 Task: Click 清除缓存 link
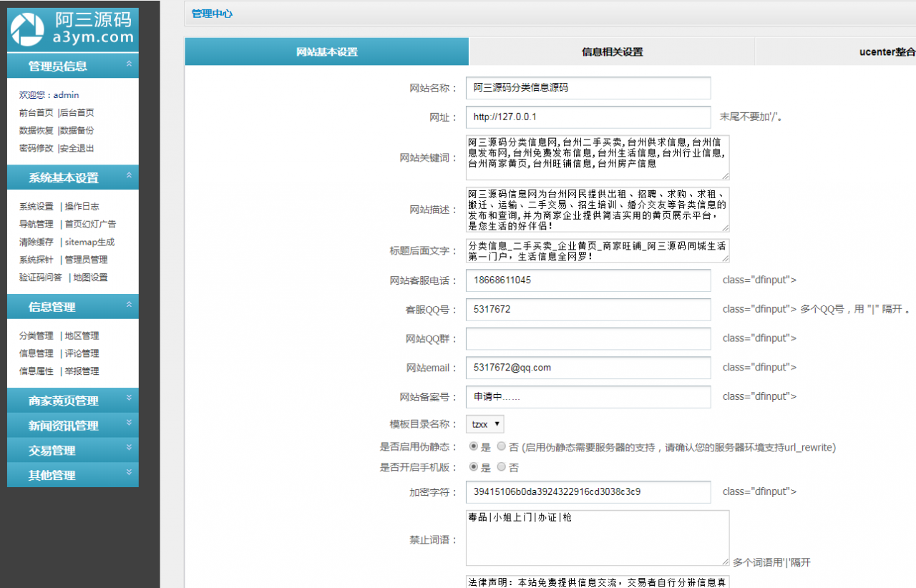(x=36, y=242)
